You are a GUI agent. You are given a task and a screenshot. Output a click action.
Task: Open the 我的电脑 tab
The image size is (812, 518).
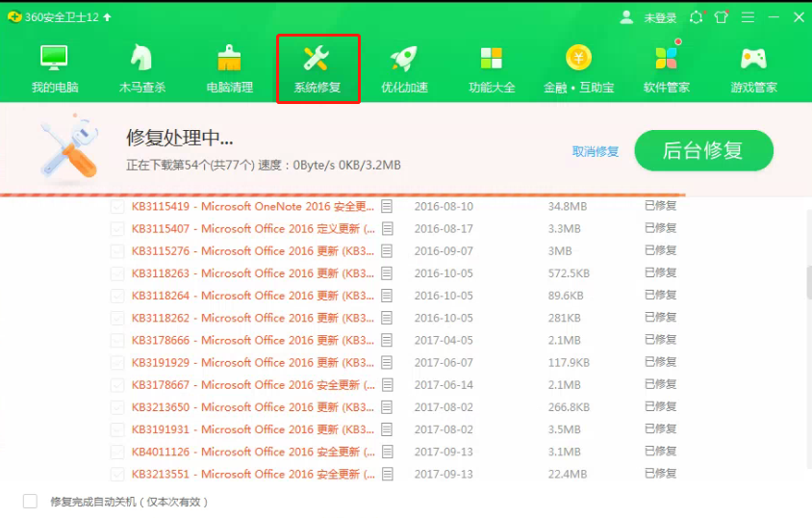coord(55,68)
